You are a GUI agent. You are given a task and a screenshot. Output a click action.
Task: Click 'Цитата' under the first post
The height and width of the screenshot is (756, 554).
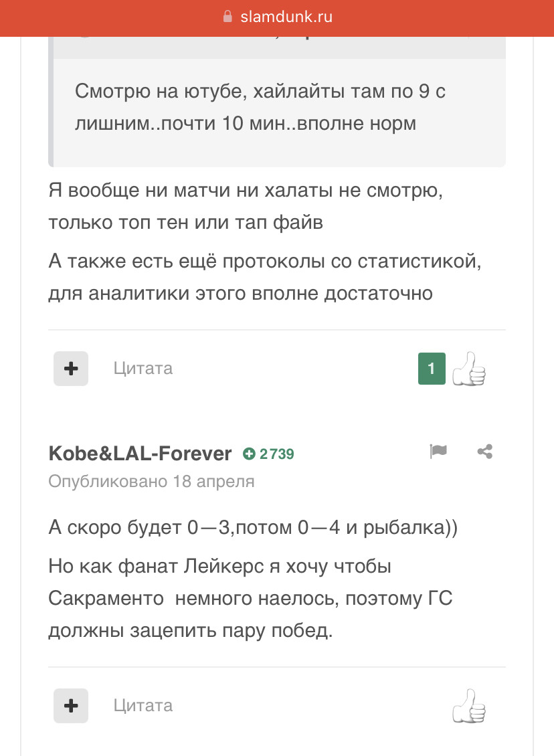pos(143,369)
